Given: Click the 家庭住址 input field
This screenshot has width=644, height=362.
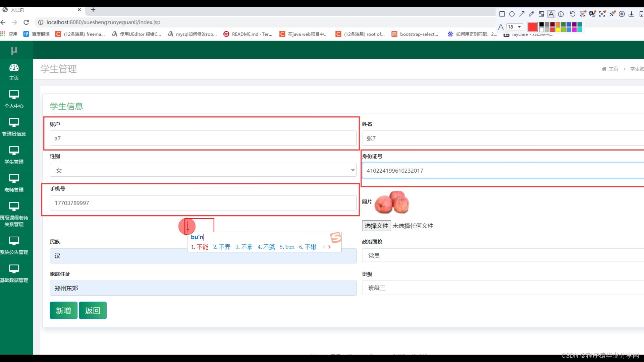Looking at the screenshot, I should pos(203,288).
